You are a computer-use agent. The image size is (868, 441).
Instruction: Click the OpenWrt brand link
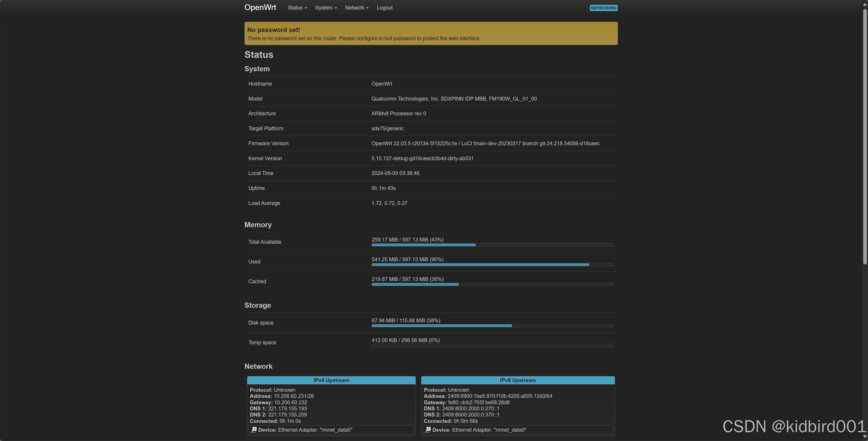260,7
